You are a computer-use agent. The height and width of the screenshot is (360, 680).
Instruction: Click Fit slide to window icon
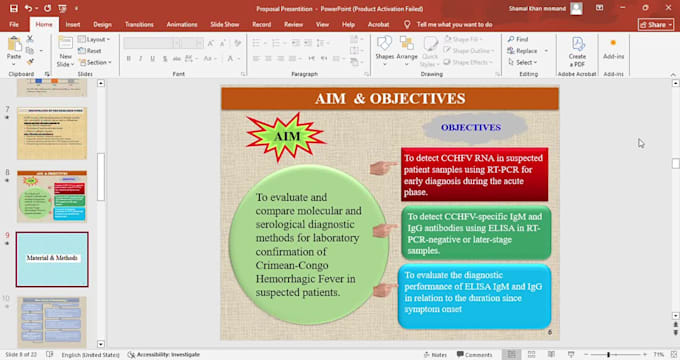pos(673,354)
